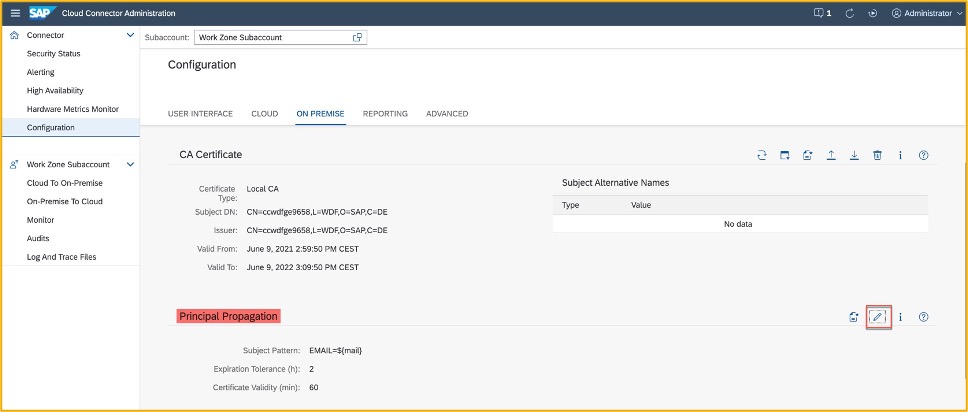
Task: Open On-Premise To Cloud
Action: (x=65, y=201)
